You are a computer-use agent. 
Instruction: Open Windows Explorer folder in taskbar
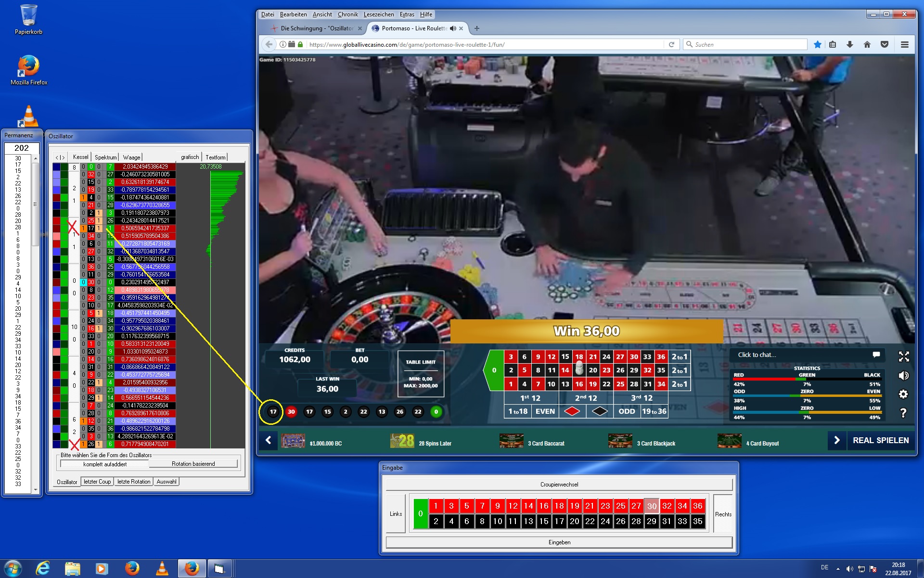pyautogui.click(x=73, y=569)
